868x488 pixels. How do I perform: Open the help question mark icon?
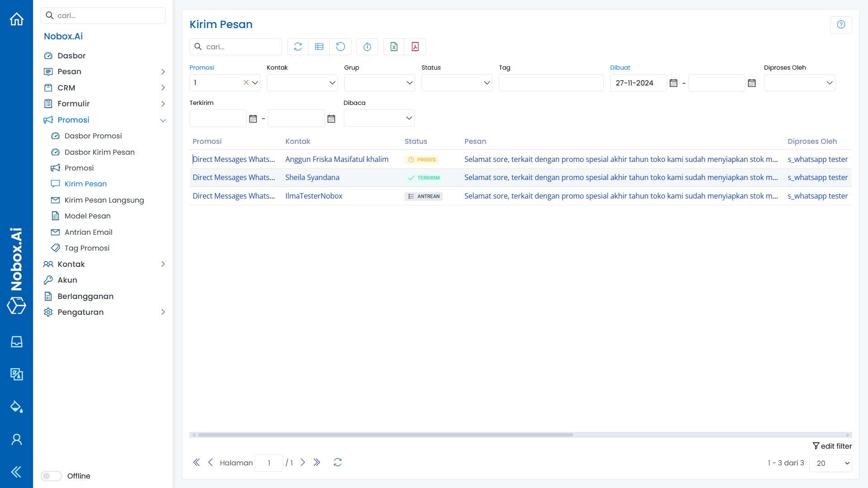[x=840, y=24]
